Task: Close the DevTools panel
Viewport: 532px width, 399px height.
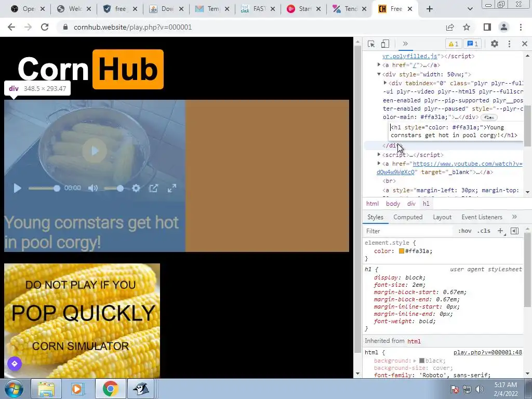Action: 525,44
